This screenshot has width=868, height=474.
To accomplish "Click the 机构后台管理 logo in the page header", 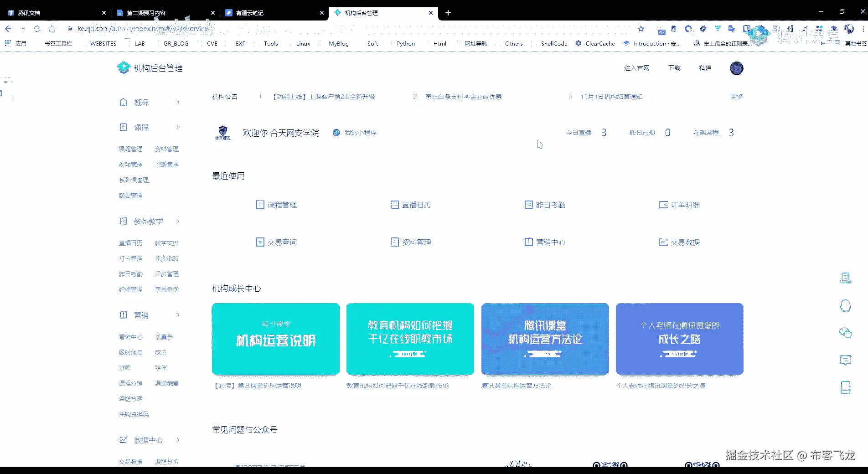I will coord(150,68).
